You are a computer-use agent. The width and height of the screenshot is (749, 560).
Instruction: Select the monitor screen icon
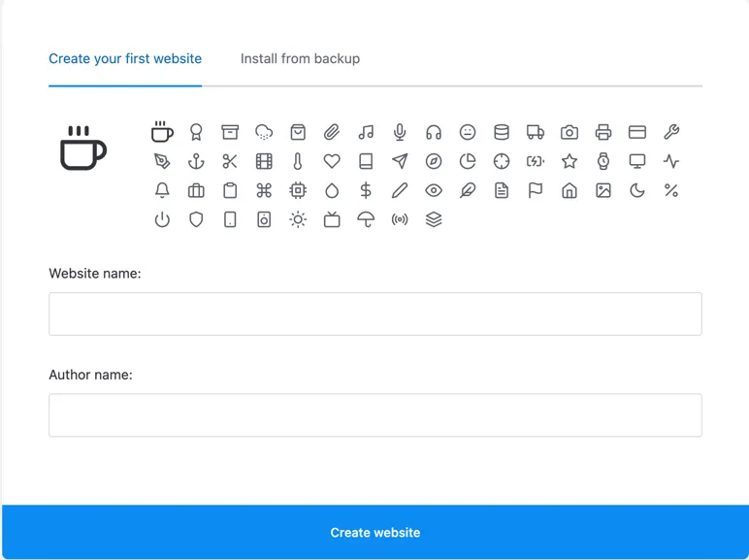tap(637, 161)
